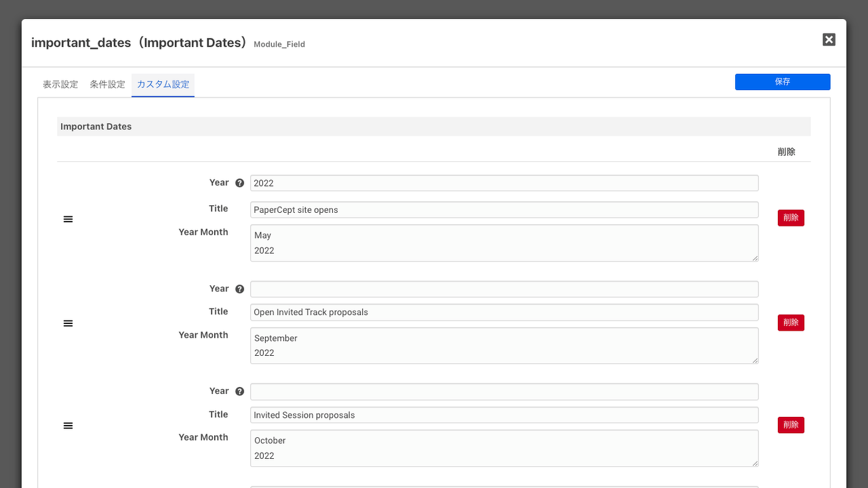
Task: Delete the Open Invited Track proposals entry
Action: pyautogui.click(x=791, y=323)
